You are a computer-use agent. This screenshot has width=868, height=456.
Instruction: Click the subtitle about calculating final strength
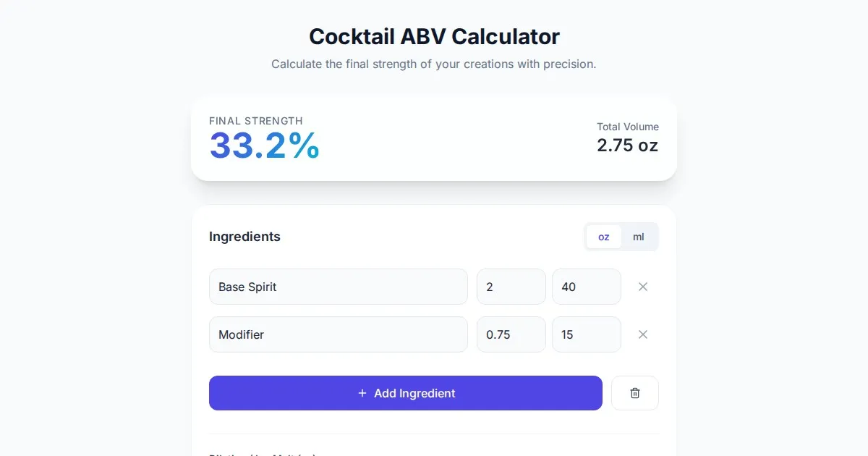pyautogui.click(x=434, y=64)
